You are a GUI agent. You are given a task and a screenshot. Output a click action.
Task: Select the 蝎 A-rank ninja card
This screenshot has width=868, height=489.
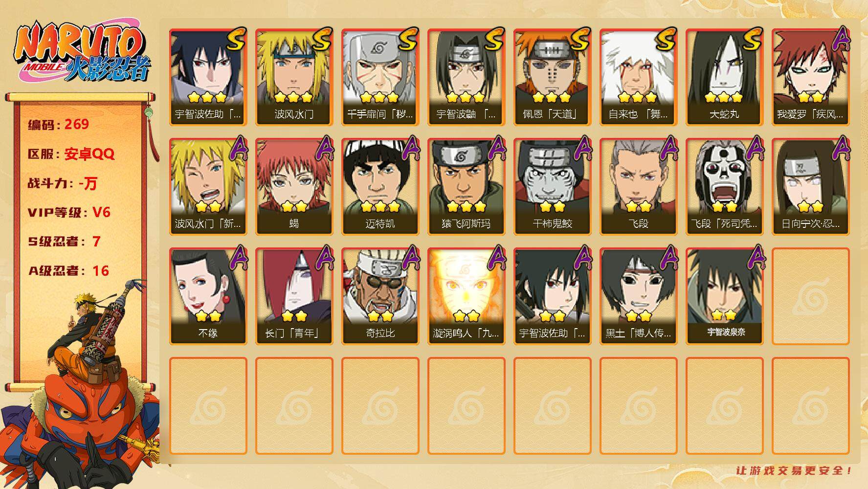(x=294, y=187)
